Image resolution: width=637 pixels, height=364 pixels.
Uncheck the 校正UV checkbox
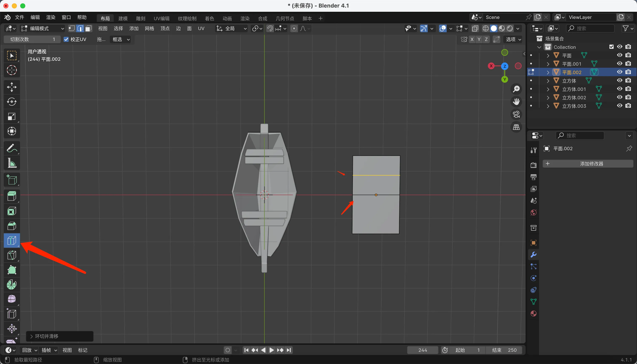(66, 40)
